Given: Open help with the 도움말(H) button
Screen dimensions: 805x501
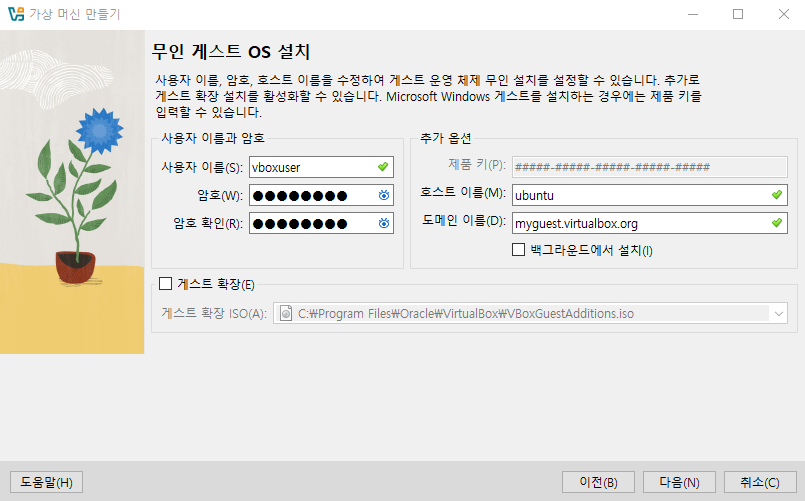Looking at the screenshot, I should (x=46, y=483).
